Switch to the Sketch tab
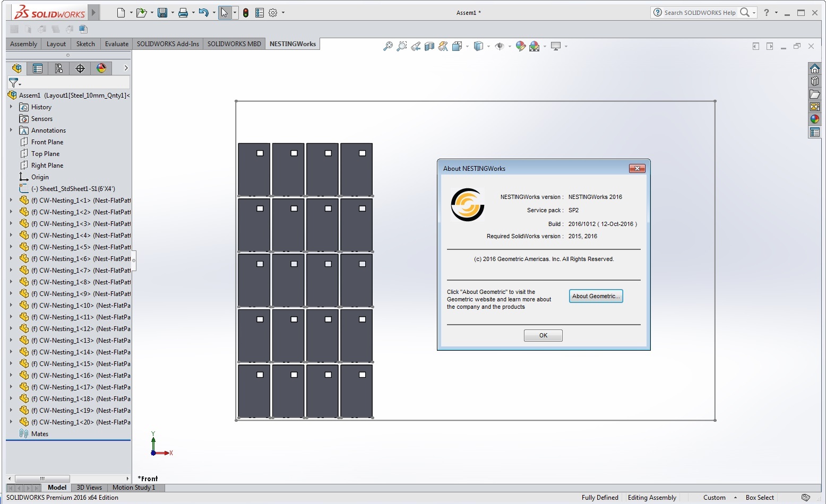826x504 pixels. [85, 44]
